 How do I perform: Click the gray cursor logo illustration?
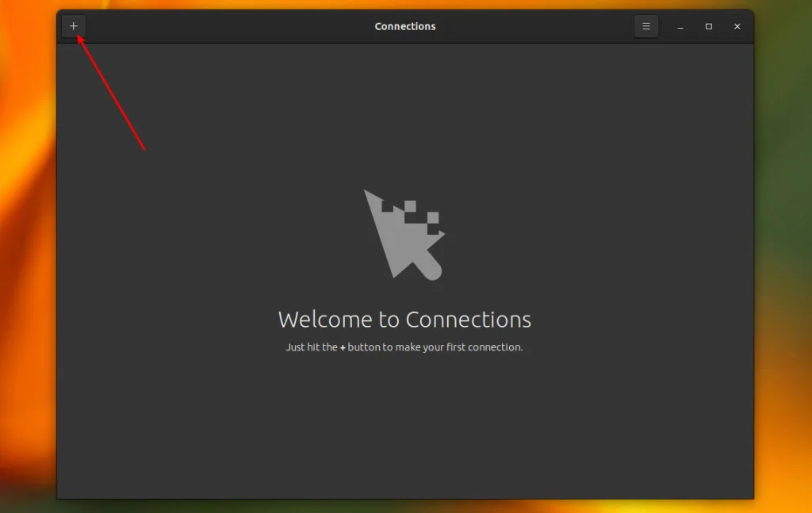click(x=404, y=235)
